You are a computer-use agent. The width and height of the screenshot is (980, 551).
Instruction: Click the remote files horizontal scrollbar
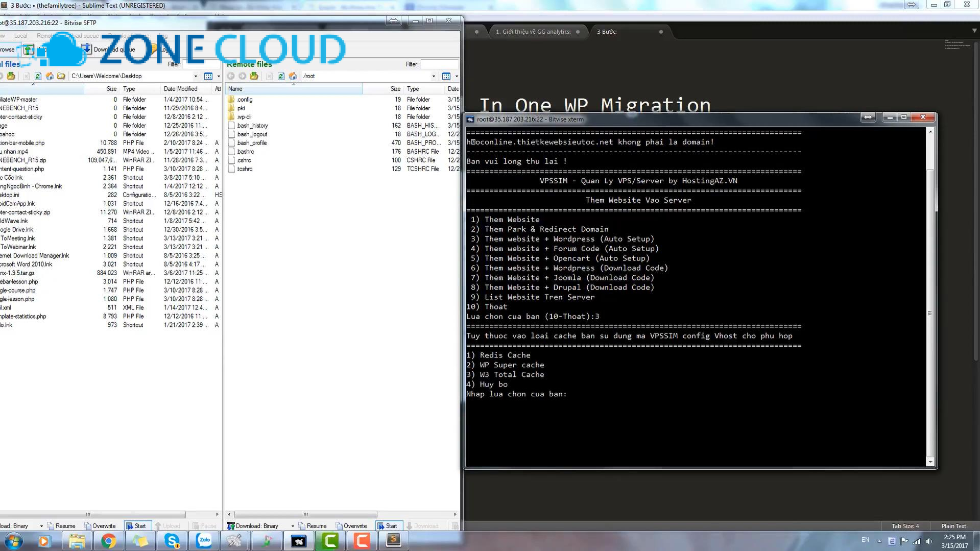(305, 514)
